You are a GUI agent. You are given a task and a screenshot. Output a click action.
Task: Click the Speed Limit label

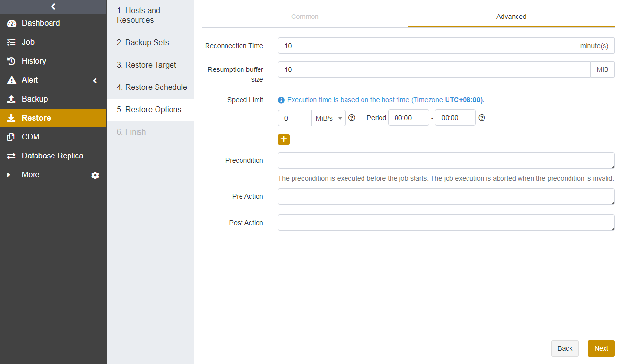pos(245,100)
